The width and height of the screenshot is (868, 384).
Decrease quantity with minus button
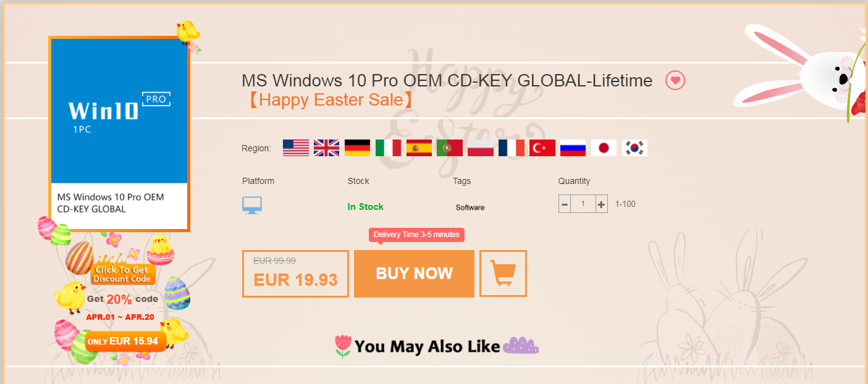565,204
